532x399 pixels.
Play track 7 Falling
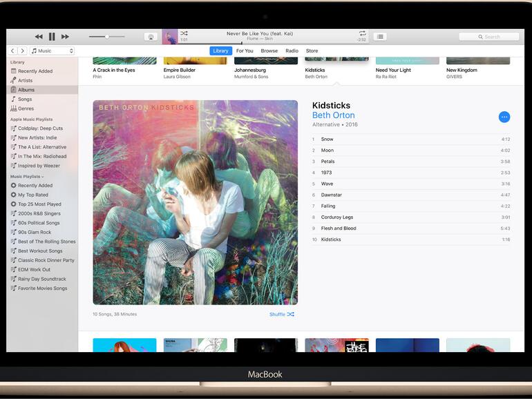click(411, 206)
